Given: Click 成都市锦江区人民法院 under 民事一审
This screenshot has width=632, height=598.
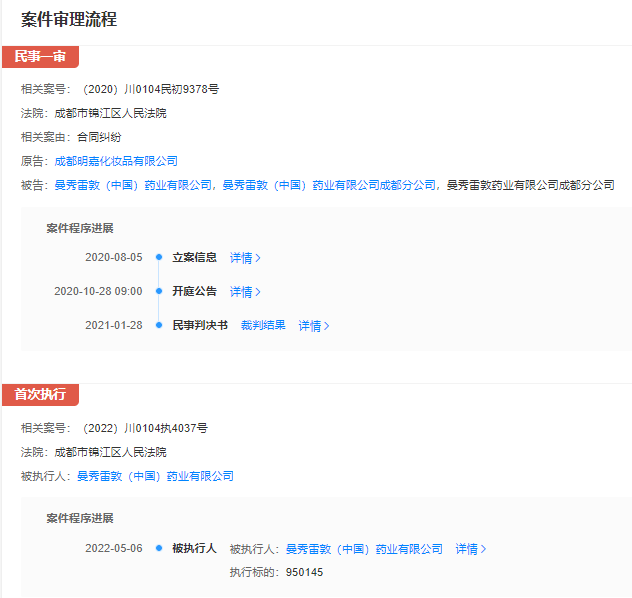Looking at the screenshot, I should [x=110, y=113].
